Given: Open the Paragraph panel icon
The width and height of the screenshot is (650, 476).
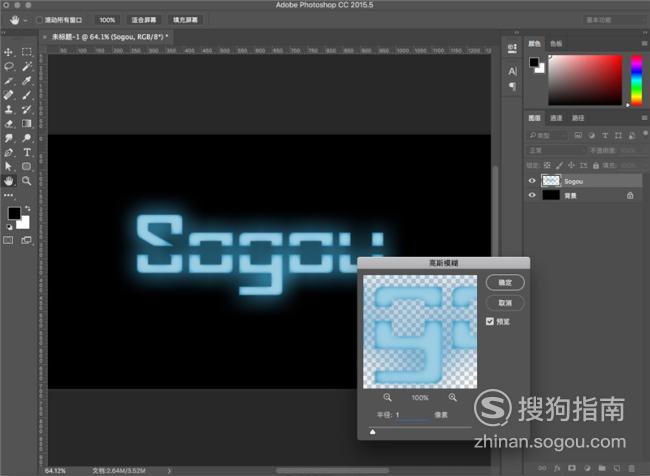Looking at the screenshot, I should coord(512,86).
